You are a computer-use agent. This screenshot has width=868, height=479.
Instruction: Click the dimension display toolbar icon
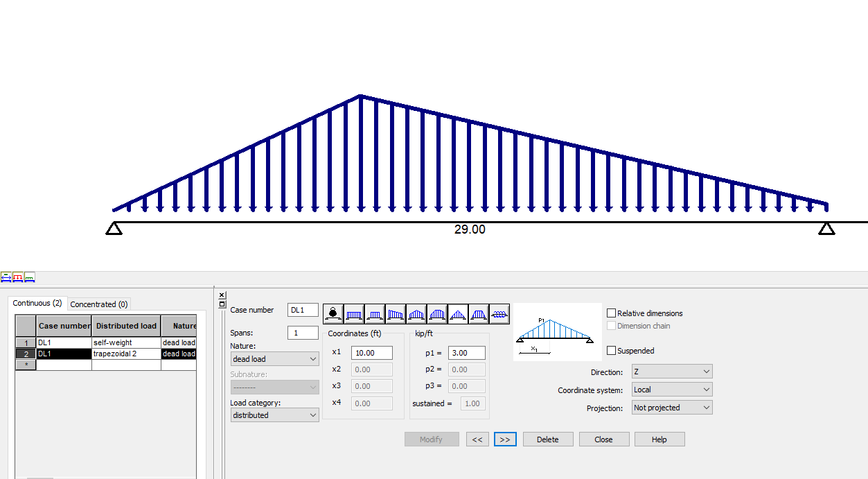(x=6, y=277)
